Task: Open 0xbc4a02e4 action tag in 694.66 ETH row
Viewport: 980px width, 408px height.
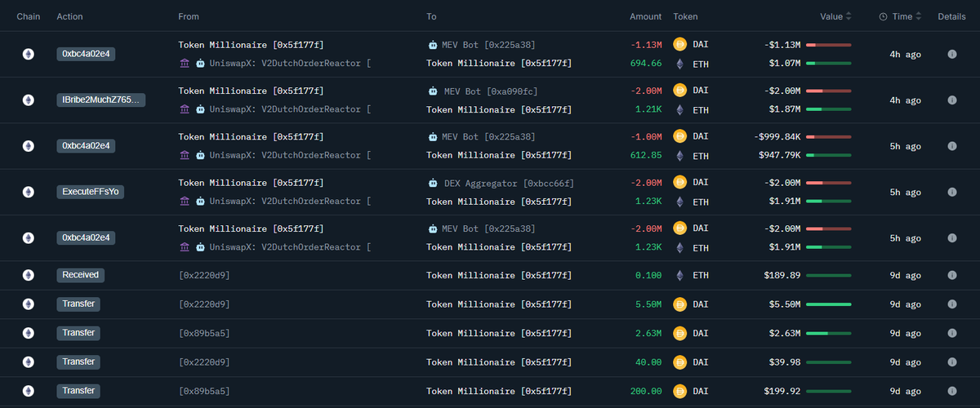Action: click(x=86, y=54)
